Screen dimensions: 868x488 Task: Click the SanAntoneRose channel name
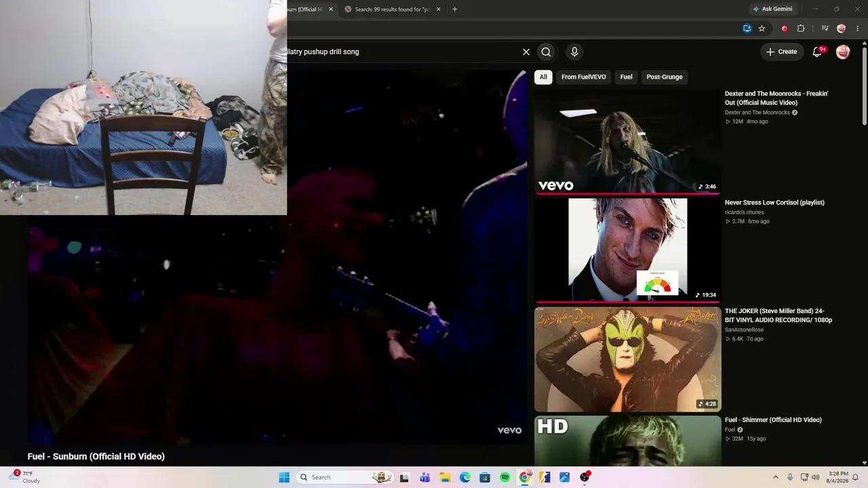(745, 330)
